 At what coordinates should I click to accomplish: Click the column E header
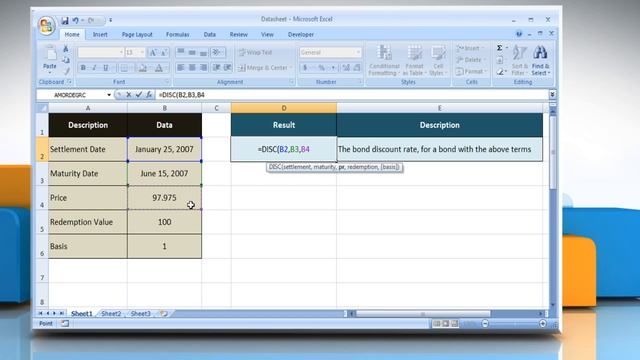(x=440, y=108)
